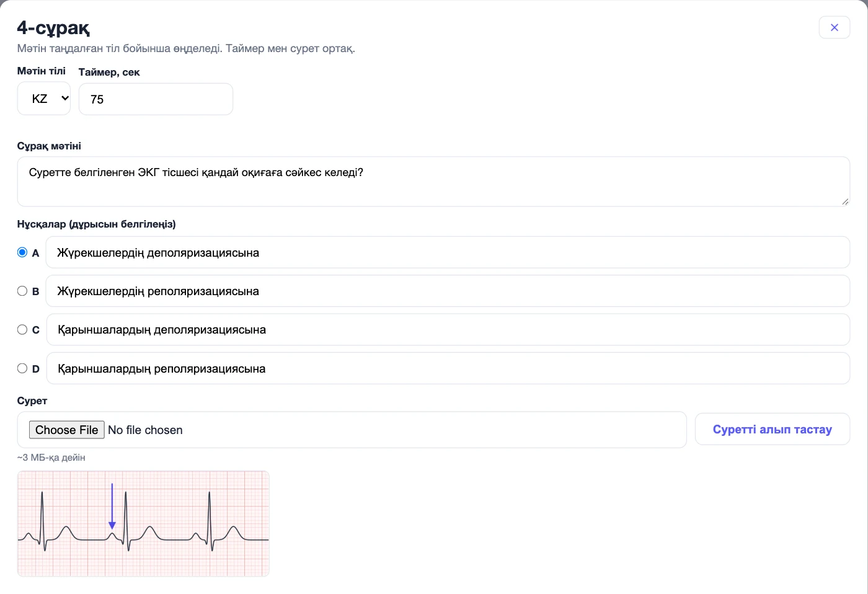The image size is (868, 594).
Task: Click the 'Сурет' label
Action: 32,401
